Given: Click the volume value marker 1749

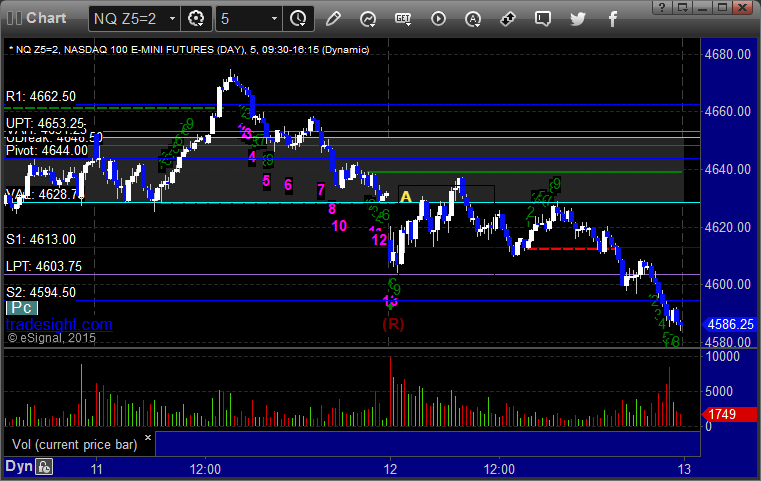Looking at the screenshot, I should pos(729,414).
